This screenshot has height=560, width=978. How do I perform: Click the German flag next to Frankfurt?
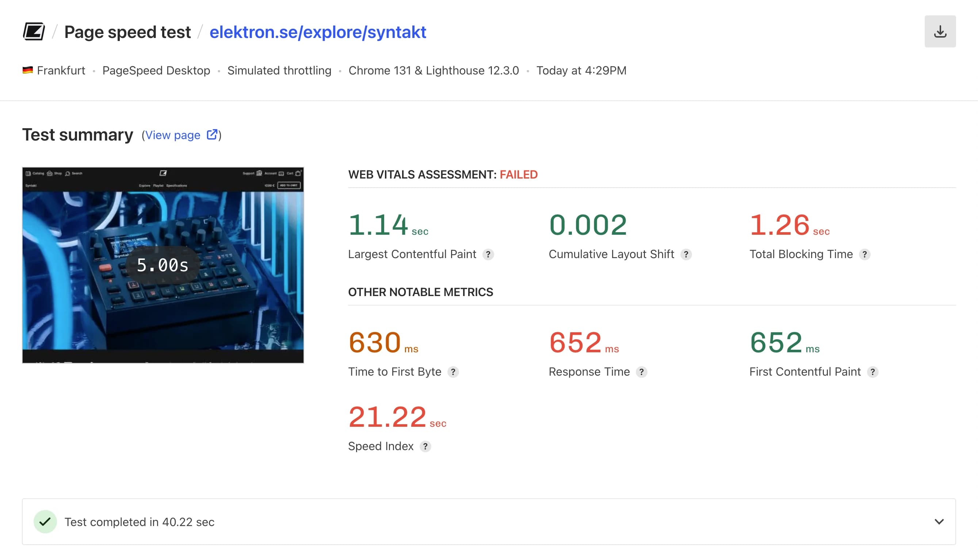pos(27,70)
